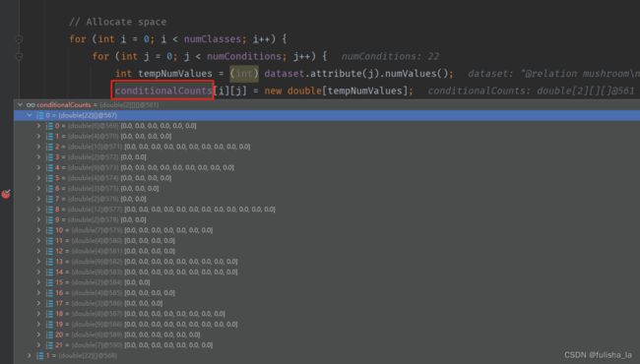
Task: Collapse the selected 0 = double[22][] node
Action: tap(30, 115)
